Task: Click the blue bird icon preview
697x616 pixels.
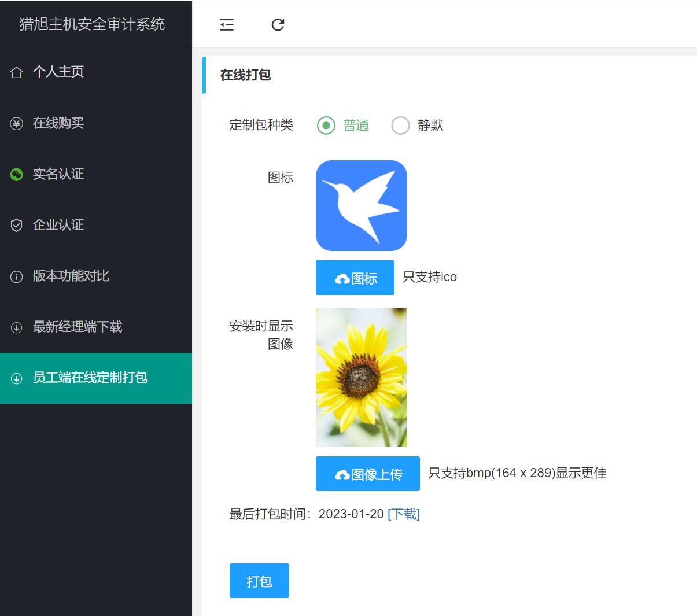Action: tap(362, 205)
